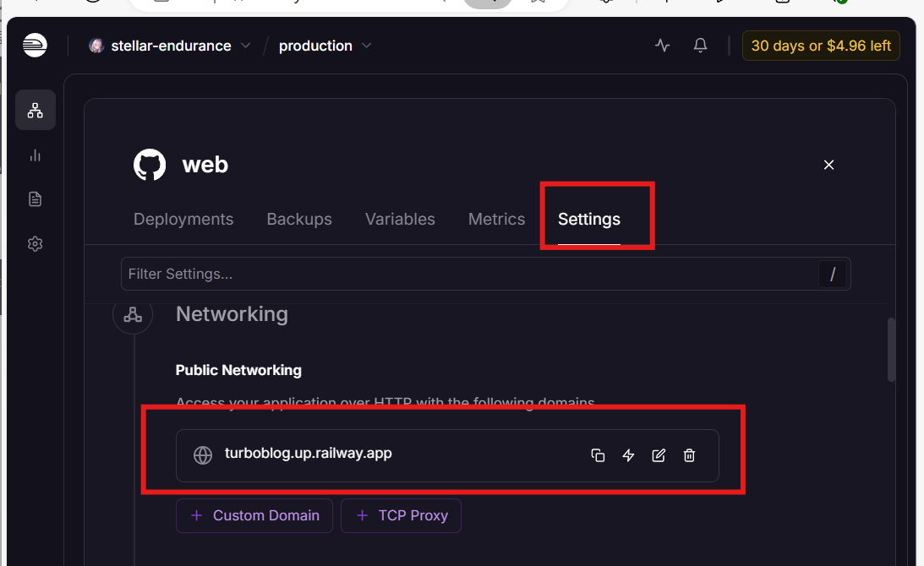924x566 pixels.
Task: Open project settings gear in sidebar
Action: pyautogui.click(x=36, y=244)
